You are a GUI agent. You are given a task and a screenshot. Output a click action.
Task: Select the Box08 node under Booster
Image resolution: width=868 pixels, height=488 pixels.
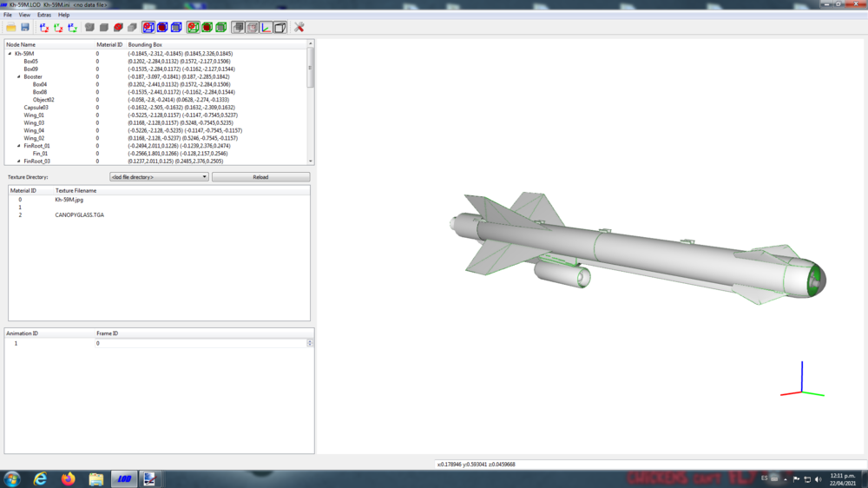click(x=40, y=92)
